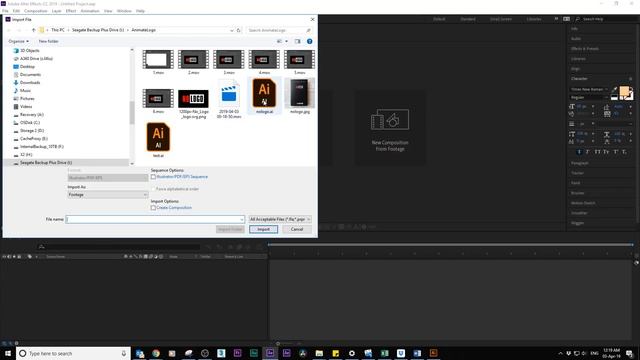Select the test.ai Illustrator file
This screenshot has width=640, height=360.
[158, 140]
